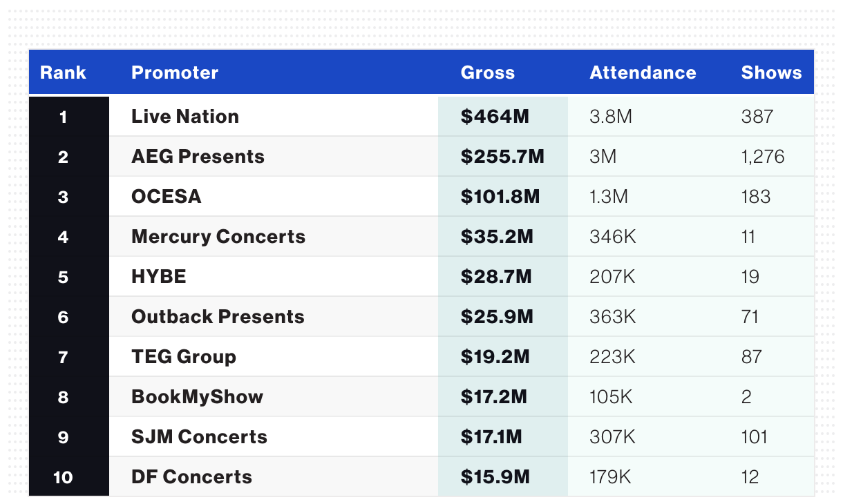Select the rank 10 cell
Viewport: 843px width, 504px height.
pos(63,476)
